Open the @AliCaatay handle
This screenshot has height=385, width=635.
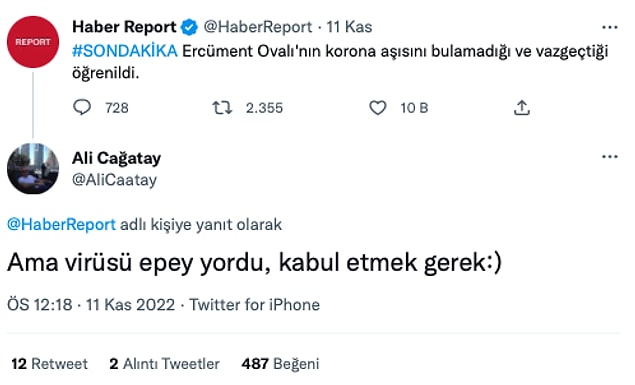(114, 180)
